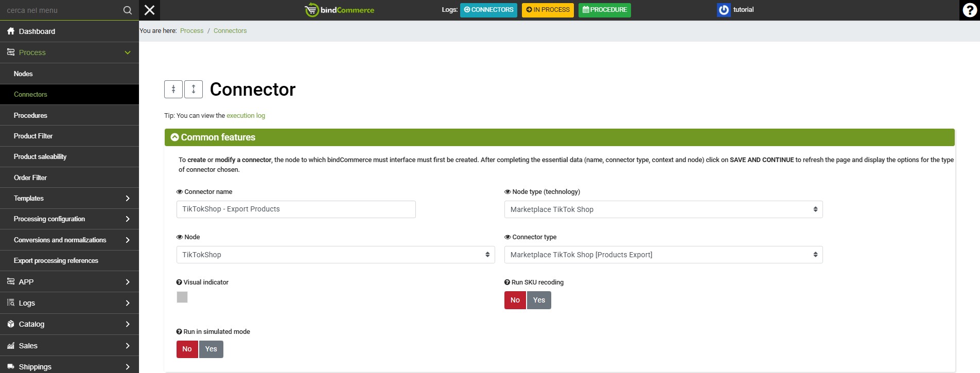Expand the APP menu arrow
The width and height of the screenshot is (980, 373).
128,282
